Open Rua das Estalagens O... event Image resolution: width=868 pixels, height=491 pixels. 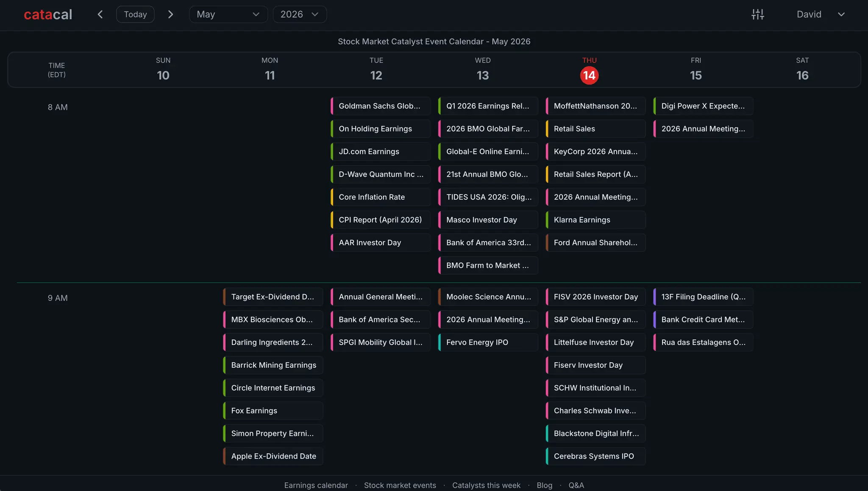704,342
